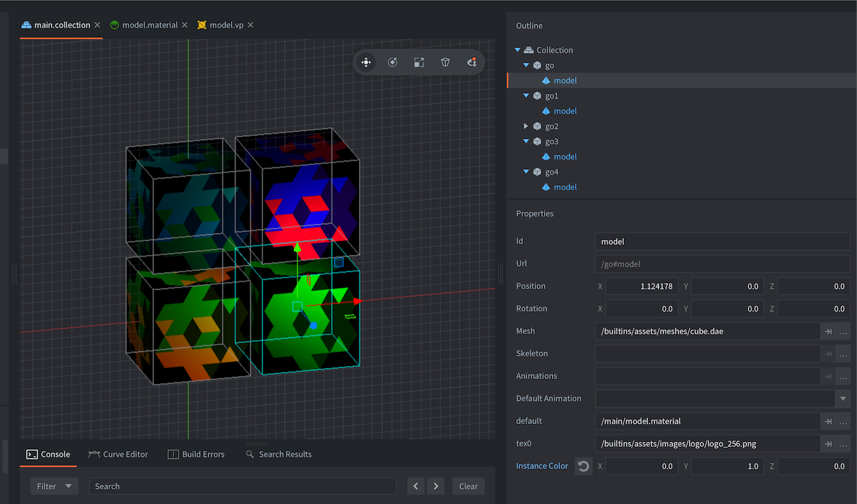Select the Move tool in the scene toolbar

(x=366, y=62)
